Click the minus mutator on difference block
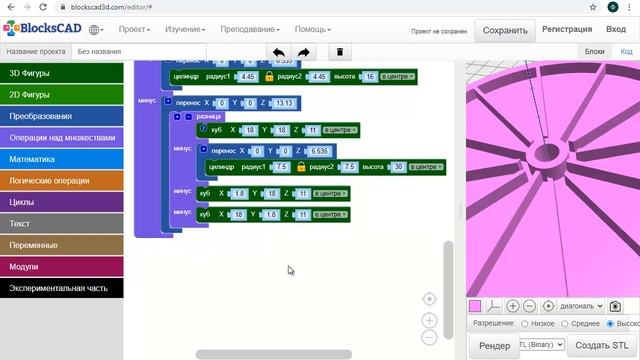The width and height of the screenshot is (640, 360). (x=189, y=117)
